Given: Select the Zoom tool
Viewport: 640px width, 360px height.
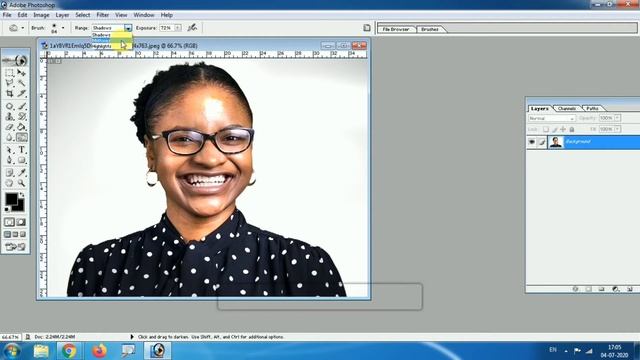Looking at the screenshot, I should point(22,183).
